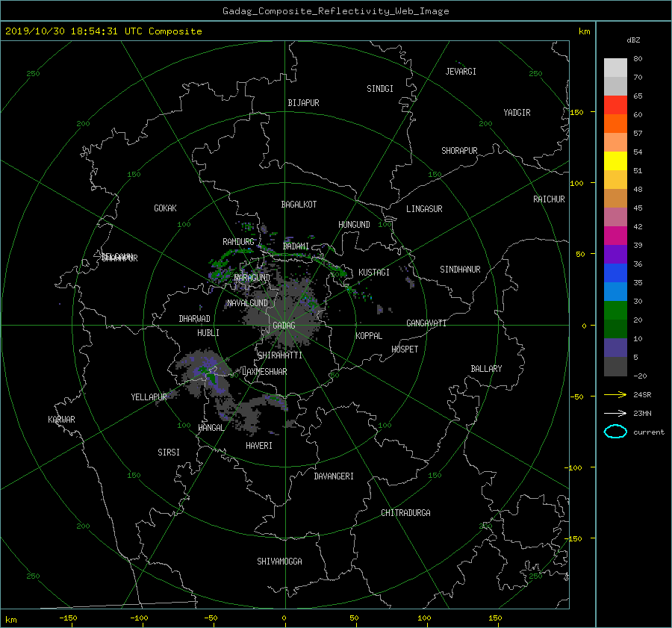Click the magenta 39 dBZ legend swatch
Viewport: 672px width, 628px height.
point(615,236)
